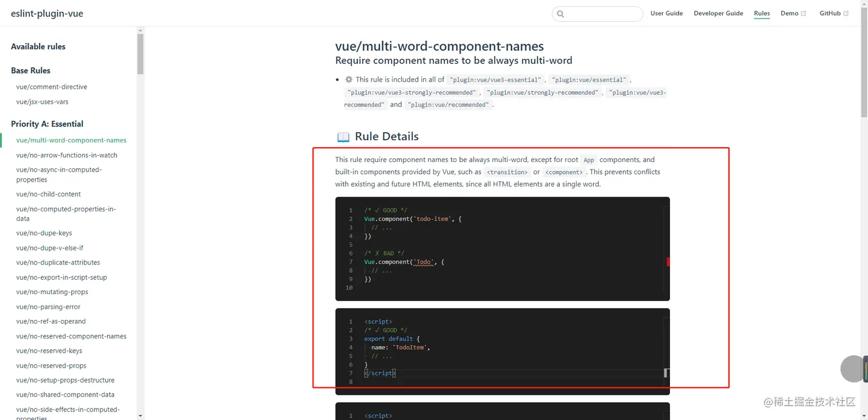Screen dimensions: 868x420
Task: Click the 'TodoItem' name in second editor
Action: pyautogui.click(x=410, y=348)
